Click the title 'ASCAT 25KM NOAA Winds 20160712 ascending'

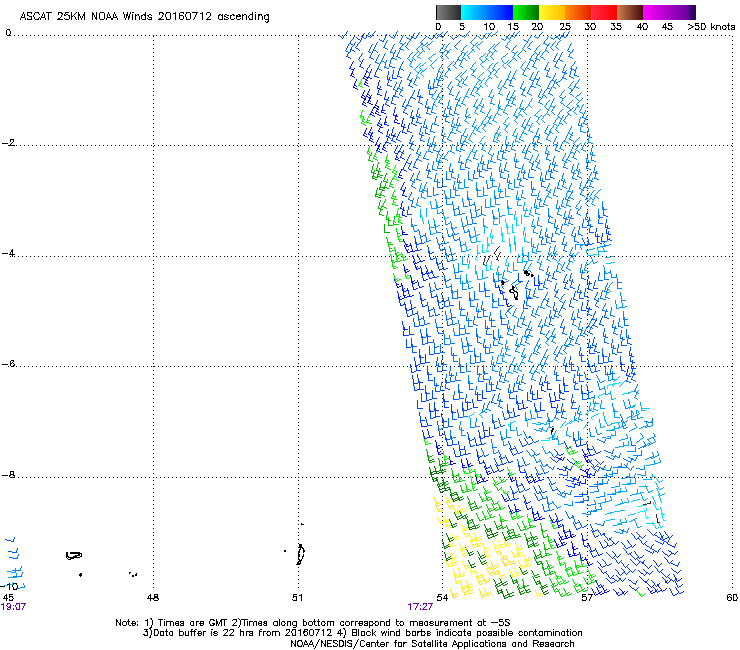coord(144,17)
